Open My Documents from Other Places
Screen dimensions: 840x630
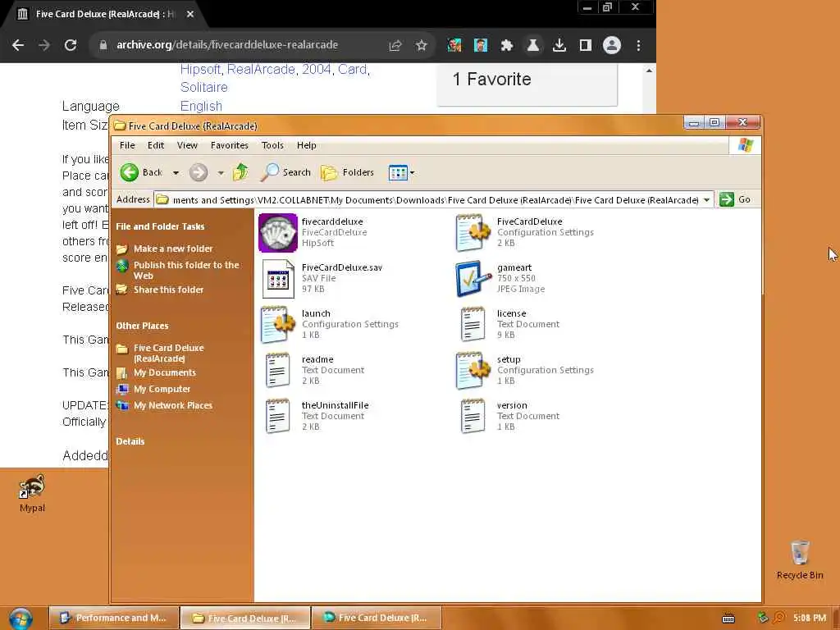click(x=164, y=372)
